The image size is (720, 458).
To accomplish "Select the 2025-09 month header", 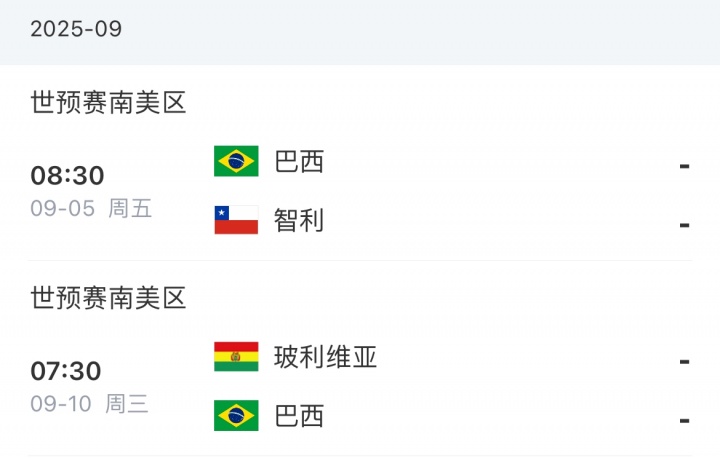I will point(76,29).
